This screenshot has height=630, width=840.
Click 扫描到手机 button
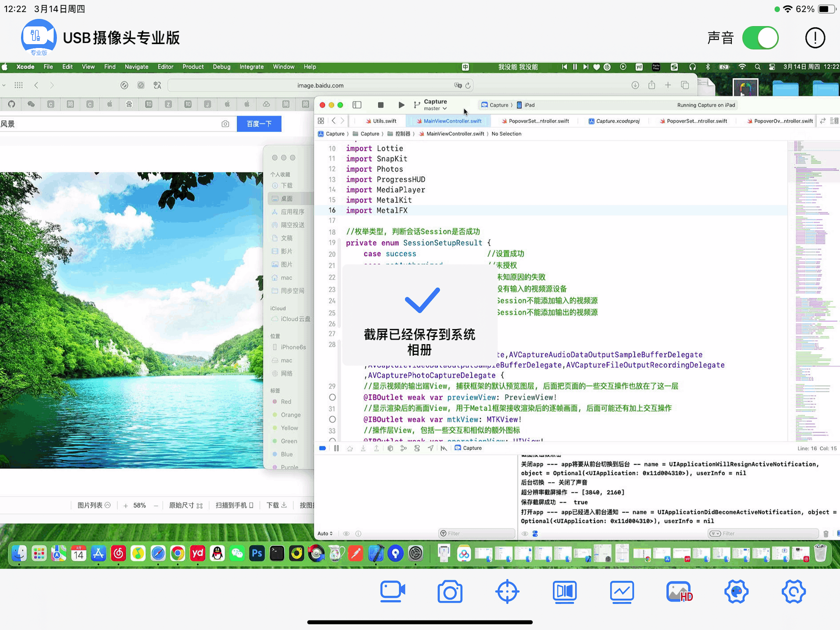pyautogui.click(x=234, y=505)
